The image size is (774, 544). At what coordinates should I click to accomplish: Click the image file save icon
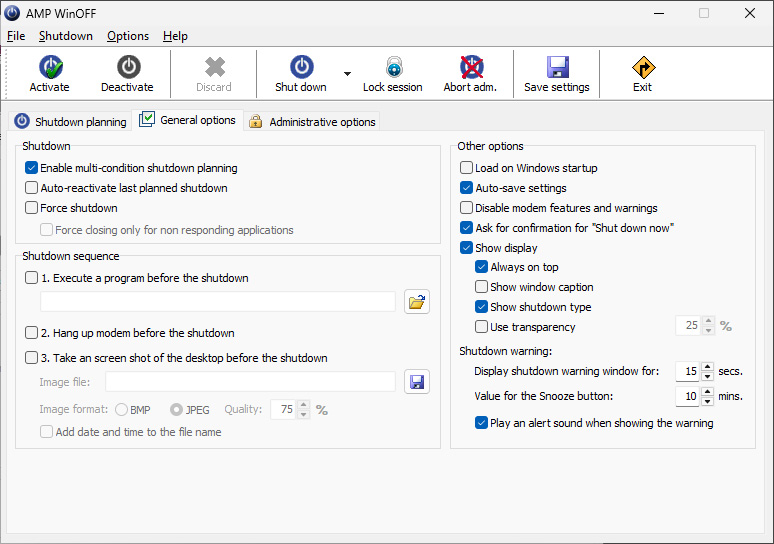pos(417,381)
